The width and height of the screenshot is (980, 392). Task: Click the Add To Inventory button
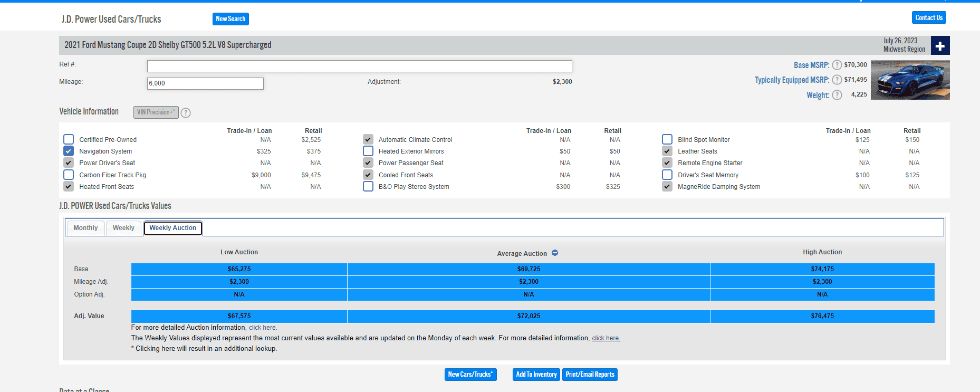[536, 375]
